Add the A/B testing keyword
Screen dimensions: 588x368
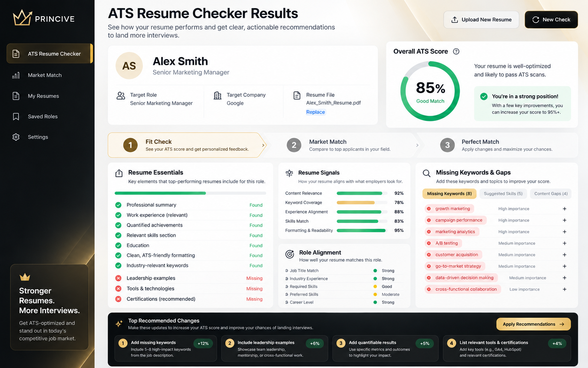[565, 243]
